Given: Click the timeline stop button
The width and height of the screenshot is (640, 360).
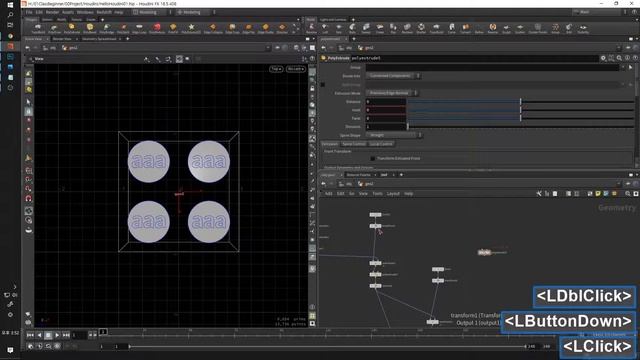Looking at the screenshot, I should 48,335.
